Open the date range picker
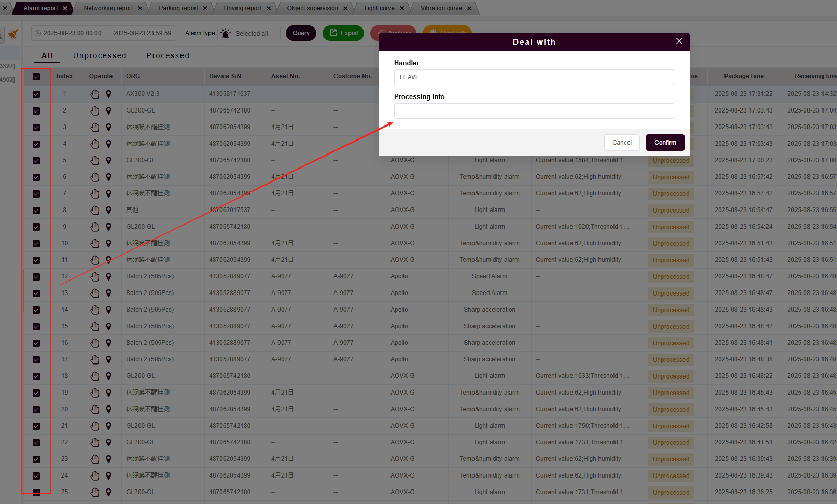The width and height of the screenshot is (837, 504). pyautogui.click(x=103, y=33)
